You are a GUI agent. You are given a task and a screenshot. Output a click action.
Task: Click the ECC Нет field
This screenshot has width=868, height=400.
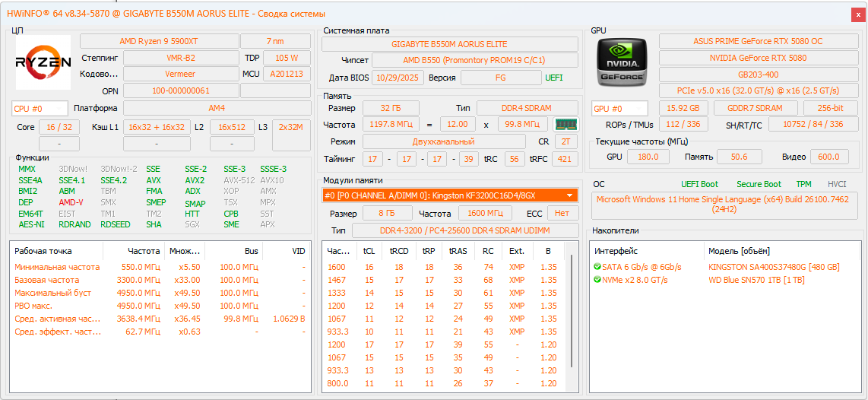[562, 213]
